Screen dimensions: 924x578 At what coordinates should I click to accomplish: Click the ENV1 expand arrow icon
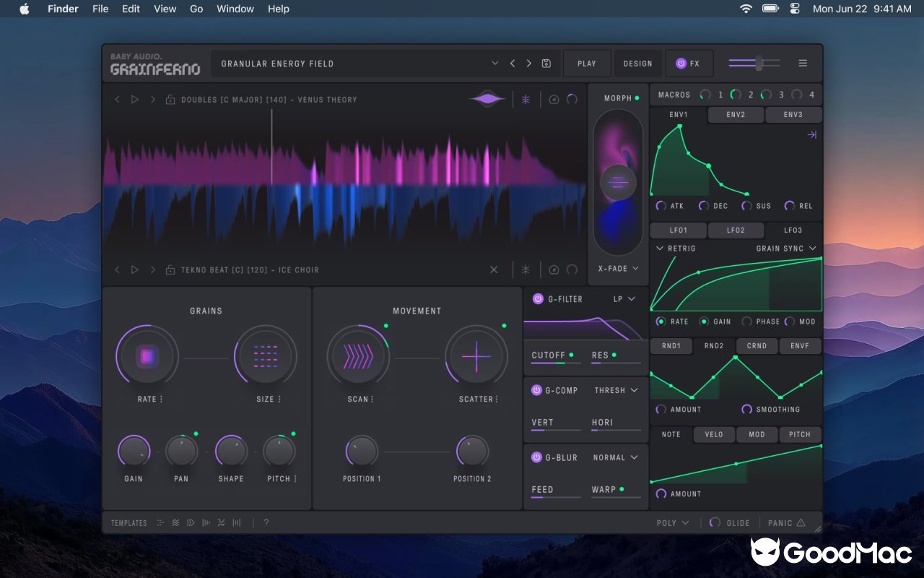pos(812,134)
